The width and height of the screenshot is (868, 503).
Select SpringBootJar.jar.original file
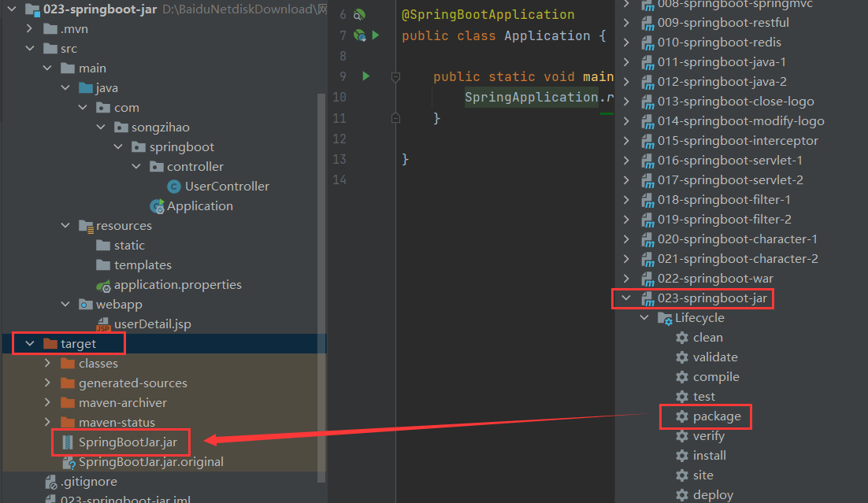(150, 462)
